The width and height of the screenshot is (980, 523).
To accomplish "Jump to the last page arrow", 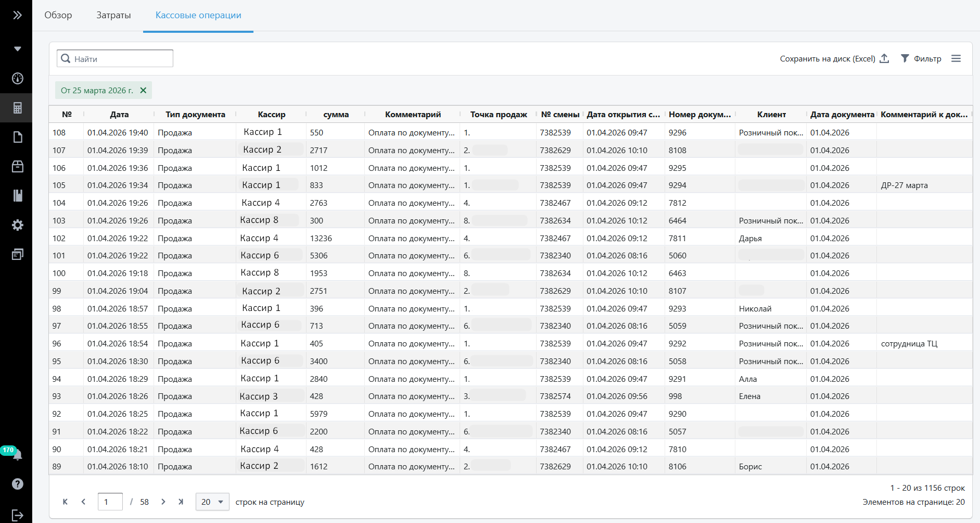I will 181,502.
